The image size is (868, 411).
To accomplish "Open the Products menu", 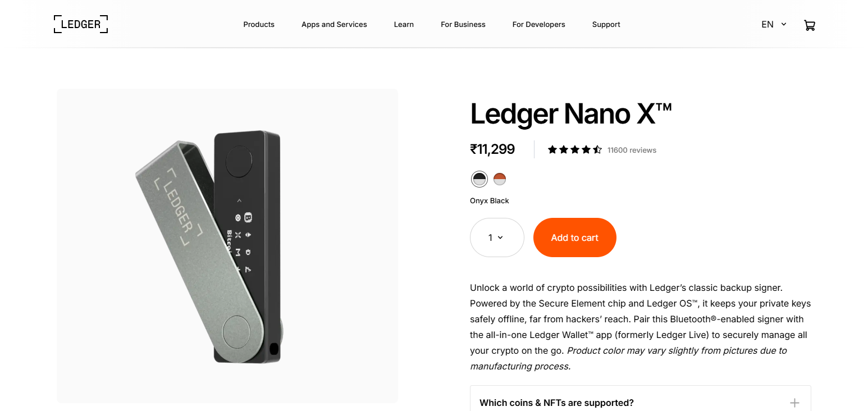I will pyautogui.click(x=259, y=24).
